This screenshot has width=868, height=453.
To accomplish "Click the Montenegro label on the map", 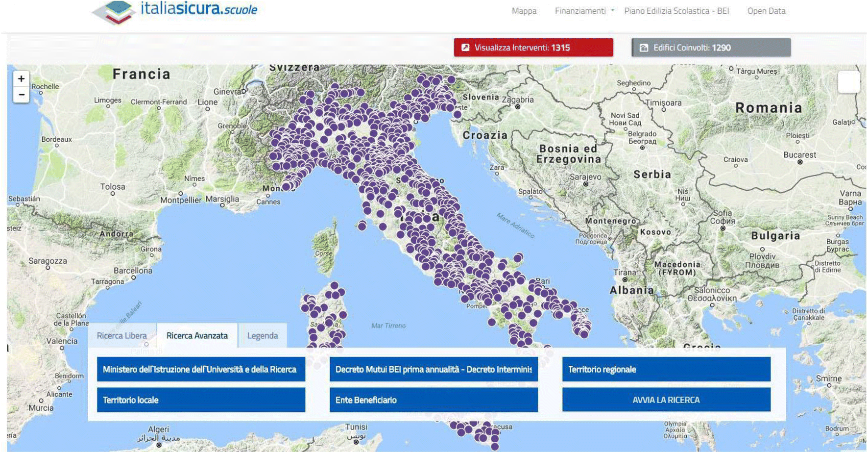I will (610, 221).
